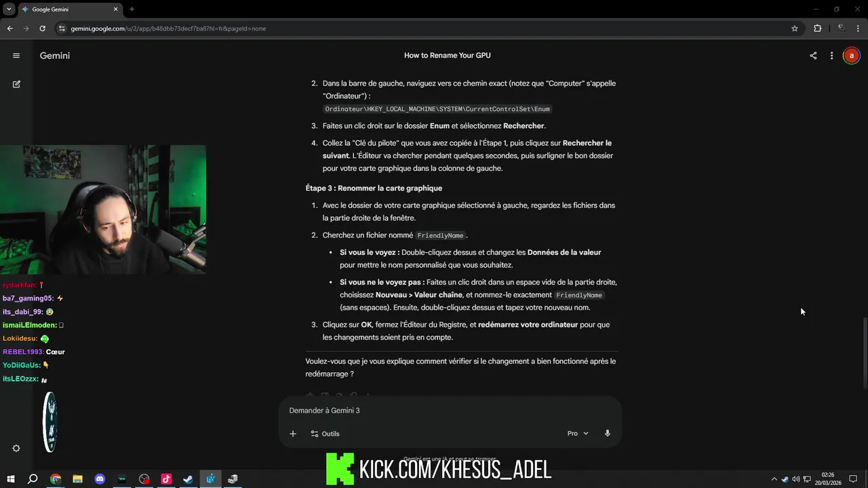Screen dimensions: 868x488
Task: Open conversation options three-dot menu
Action: [831, 56]
